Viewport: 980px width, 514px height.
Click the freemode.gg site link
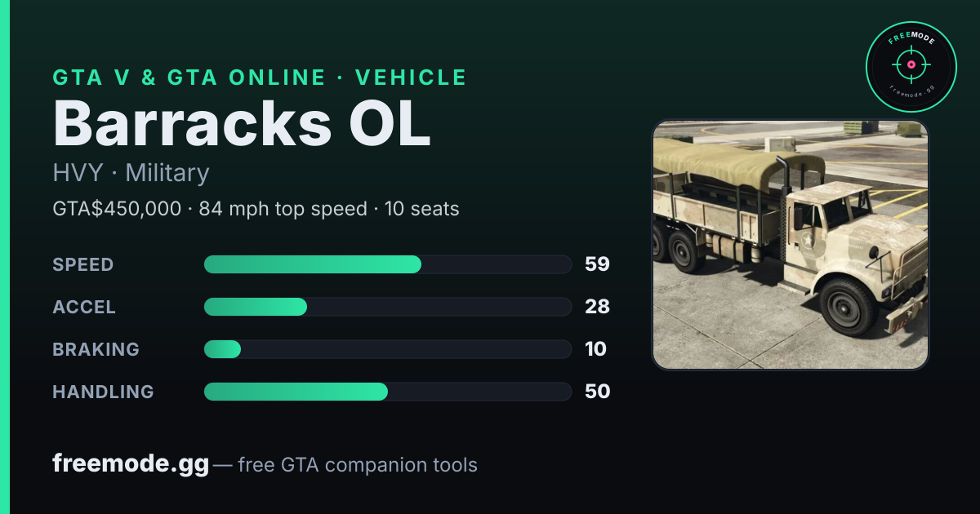pyautogui.click(x=131, y=464)
